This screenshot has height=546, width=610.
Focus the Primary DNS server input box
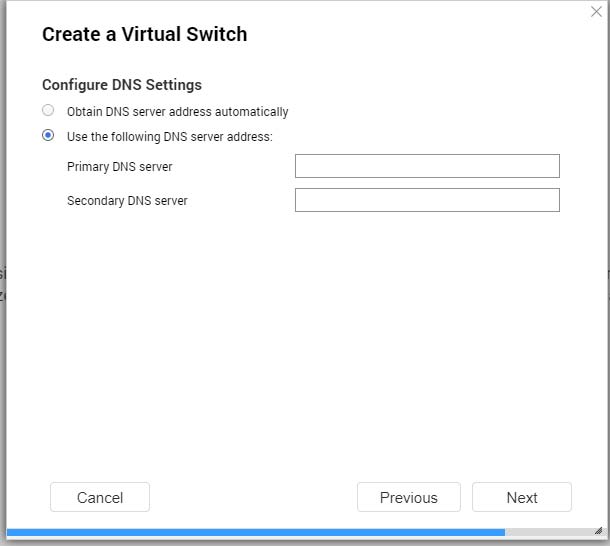point(427,166)
